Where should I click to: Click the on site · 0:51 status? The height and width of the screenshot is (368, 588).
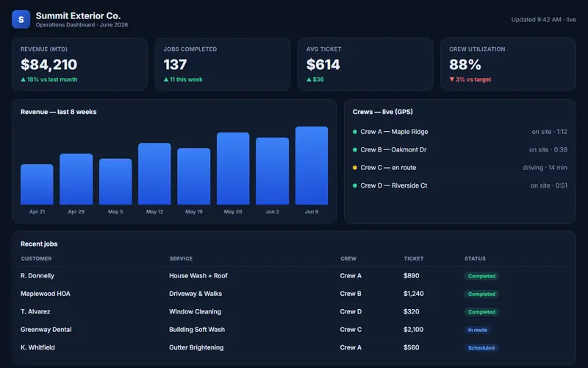point(549,185)
